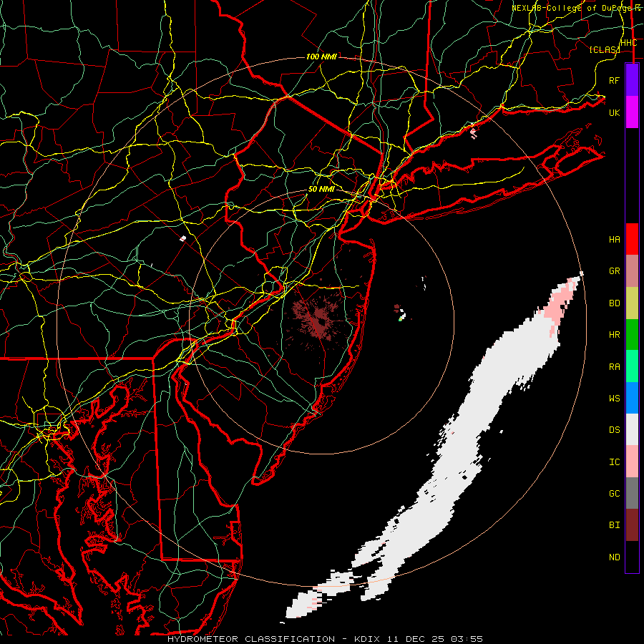The width and height of the screenshot is (644, 644).
Task: Click the UK magenta legend swatch
Action: [x=632, y=112]
